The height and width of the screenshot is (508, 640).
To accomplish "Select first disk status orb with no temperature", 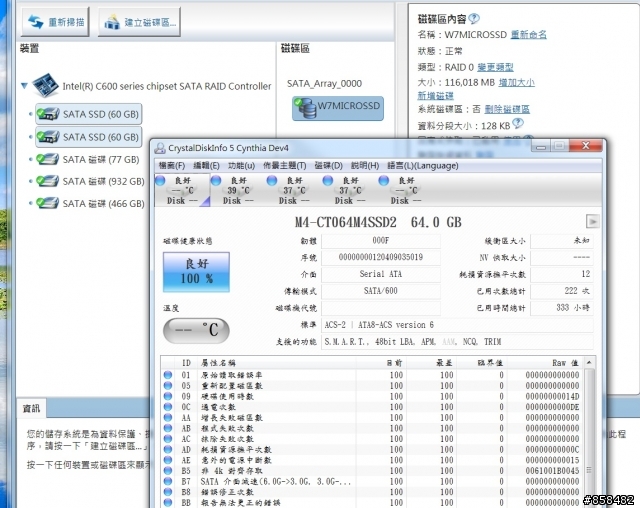I will pos(160,180).
